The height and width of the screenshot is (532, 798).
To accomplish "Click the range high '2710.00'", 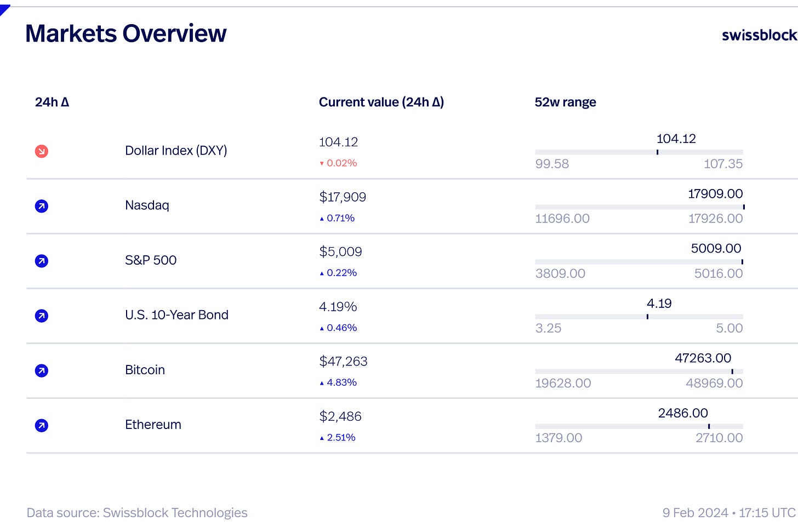I will tap(719, 438).
